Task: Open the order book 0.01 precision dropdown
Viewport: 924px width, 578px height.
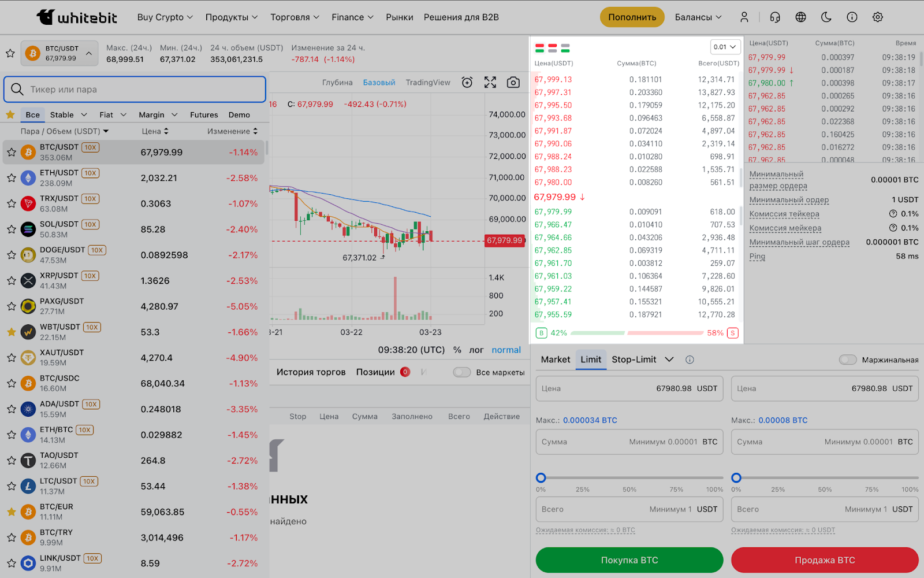Action: coord(725,47)
